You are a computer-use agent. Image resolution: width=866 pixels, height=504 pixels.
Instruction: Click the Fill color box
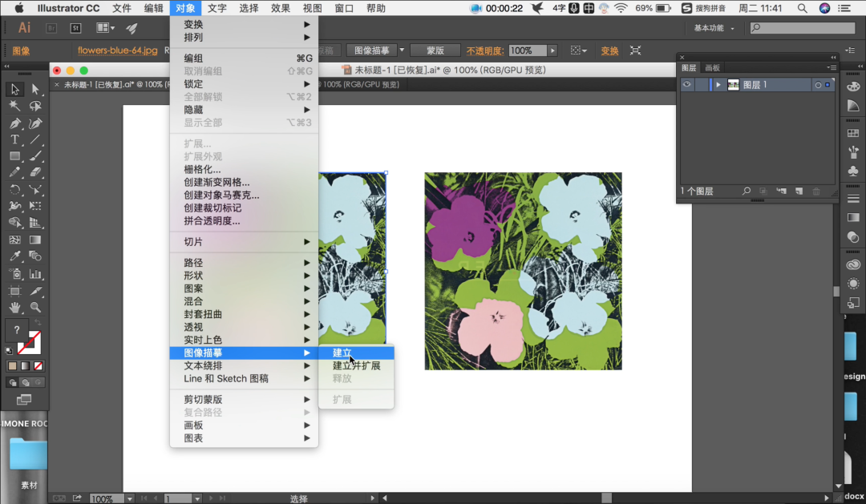coord(17,330)
